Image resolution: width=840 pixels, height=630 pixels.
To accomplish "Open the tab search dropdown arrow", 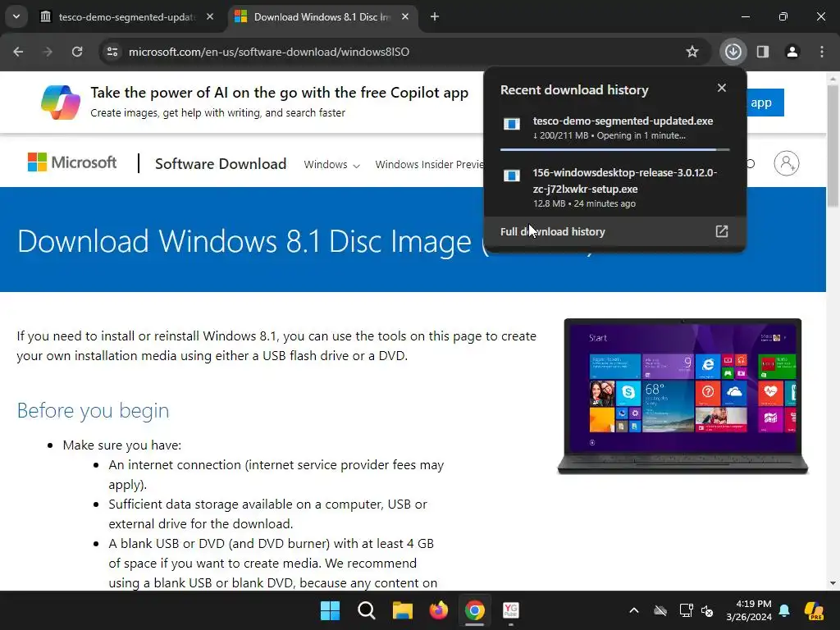I will click(16, 16).
